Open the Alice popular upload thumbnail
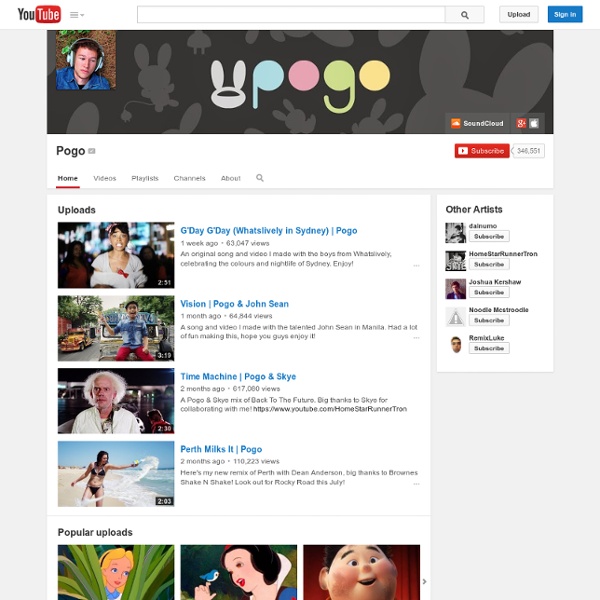Viewport: 600px width, 600px height. point(116,572)
